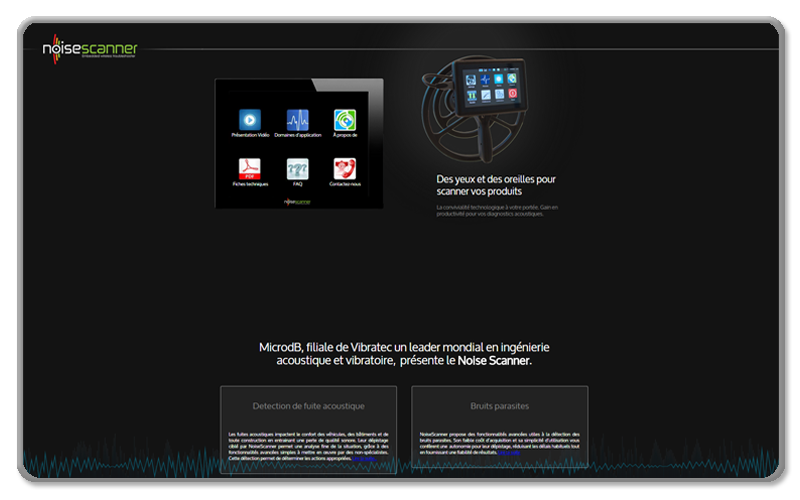800x500 pixels.
Task: Follow "Lire la suite" in the Detection de fuite card
Action: point(364,459)
